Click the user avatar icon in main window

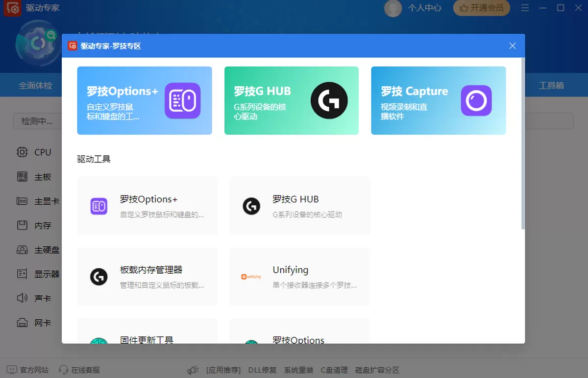(393, 8)
